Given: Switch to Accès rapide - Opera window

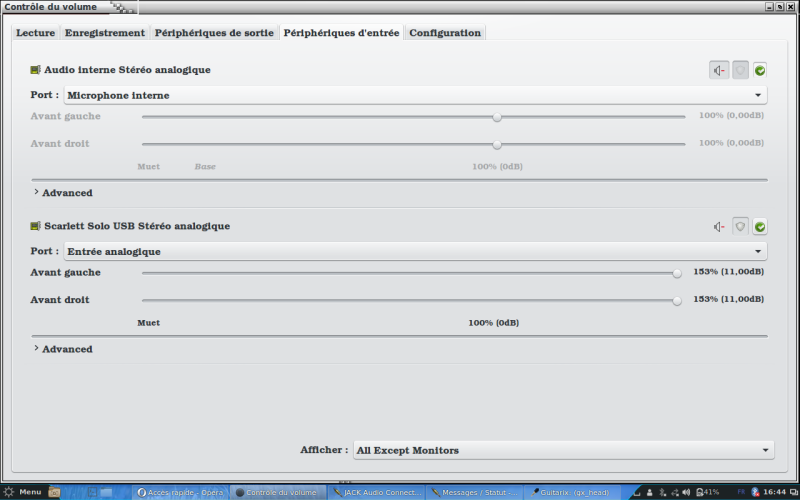Looking at the screenshot, I should pyautogui.click(x=181, y=492).
